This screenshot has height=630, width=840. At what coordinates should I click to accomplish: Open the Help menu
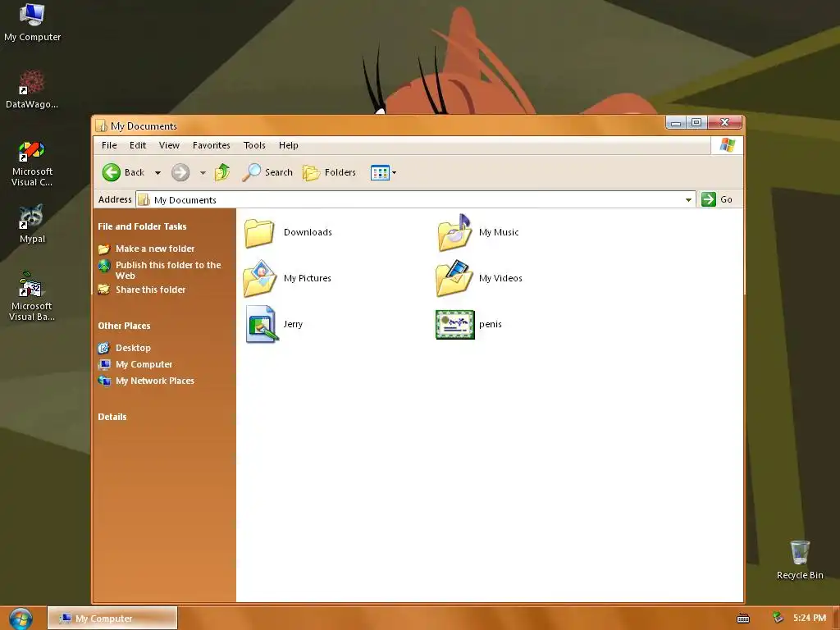click(x=288, y=145)
